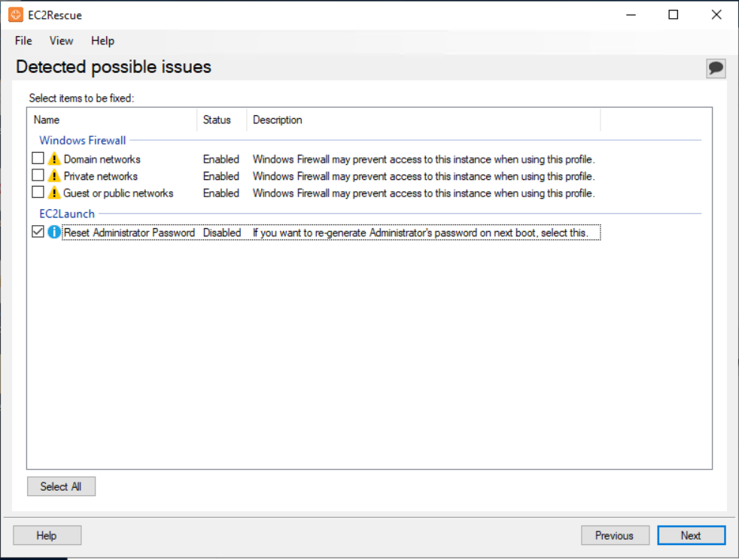Click Enabled status in Domain networks row
The height and width of the screenshot is (560, 739).
point(221,160)
